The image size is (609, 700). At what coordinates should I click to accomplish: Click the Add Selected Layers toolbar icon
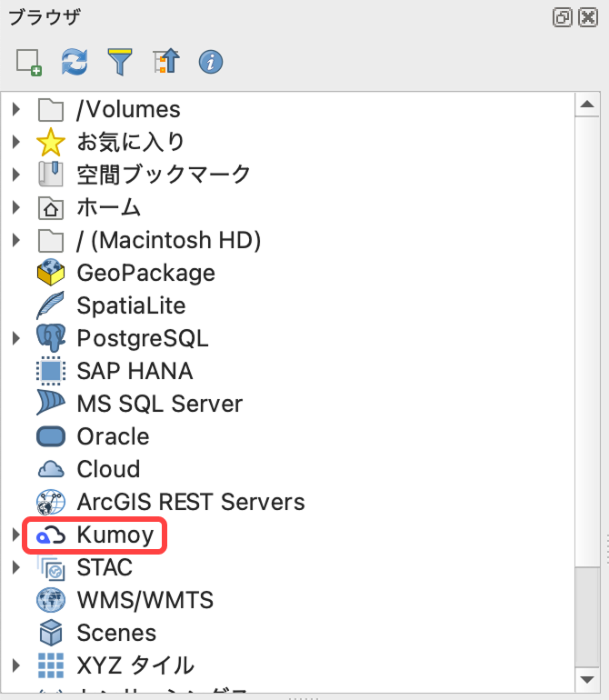pyautogui.click(x=29, y=62)
